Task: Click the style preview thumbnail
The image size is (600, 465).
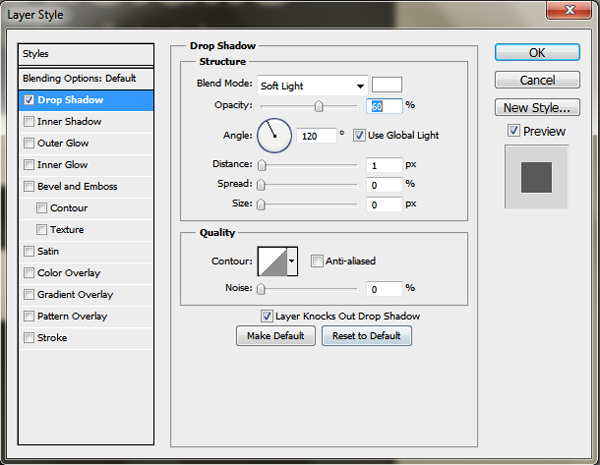Action: click(x=537, y=176)
